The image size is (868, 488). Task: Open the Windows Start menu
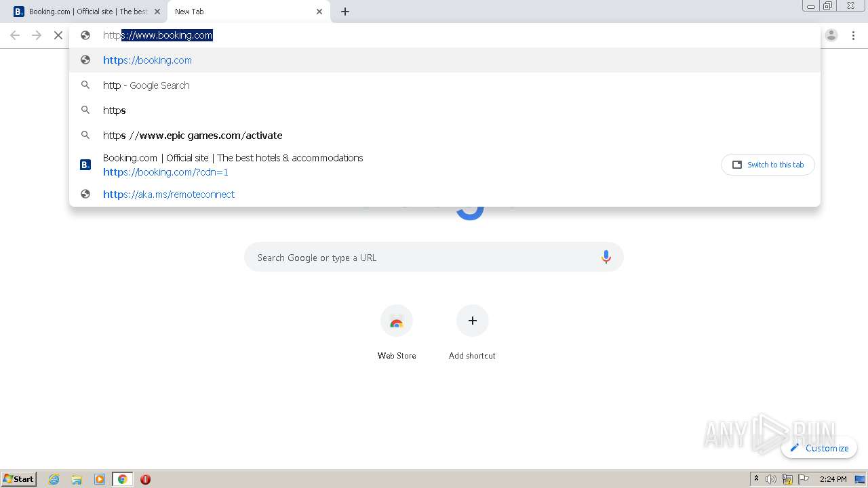(19, 479)
